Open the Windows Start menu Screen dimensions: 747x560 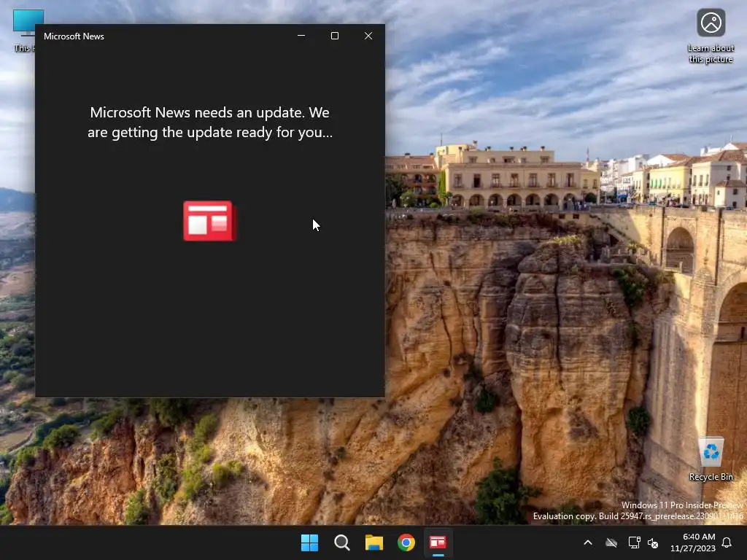tap(309, 542)
